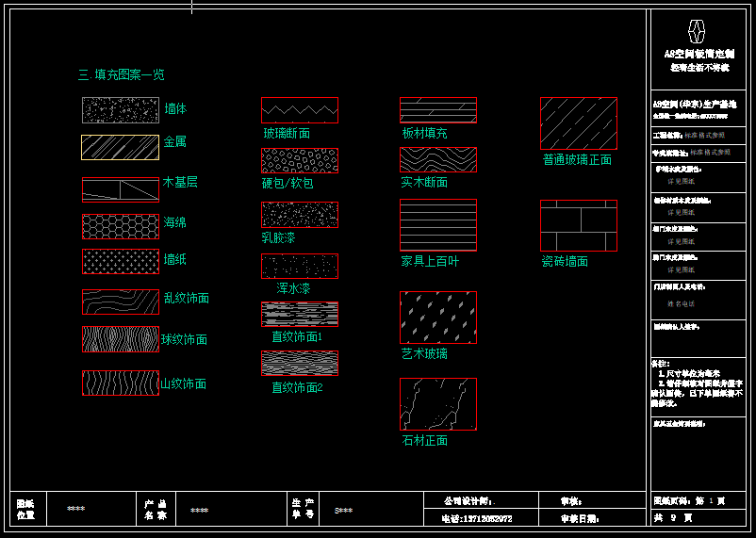The height and width of the screenshot is (538, 756).
Task: Select the 瓷砖墙面 tile pattern swatch
Action: 578,225
